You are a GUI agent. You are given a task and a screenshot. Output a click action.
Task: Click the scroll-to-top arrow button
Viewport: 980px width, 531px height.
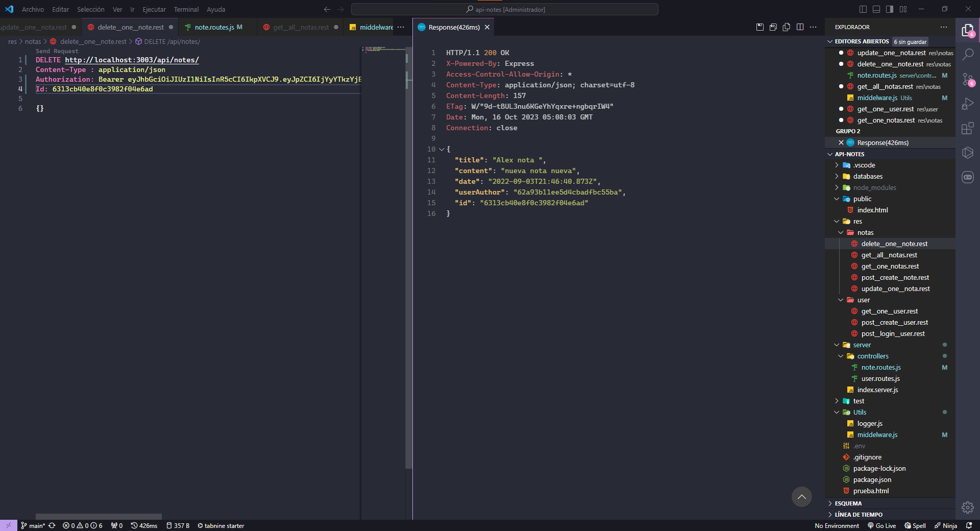coord(801,496)
